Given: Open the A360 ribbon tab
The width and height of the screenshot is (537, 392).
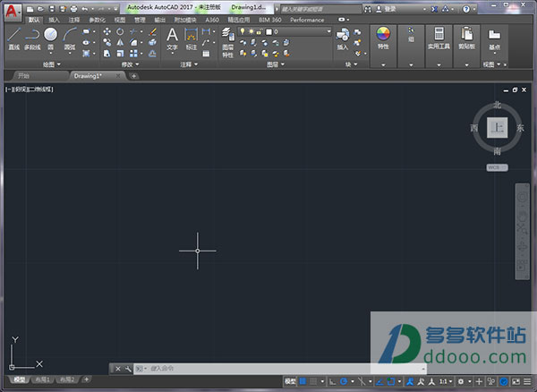Looking at the screenshot, I should (x=212, y=20).
